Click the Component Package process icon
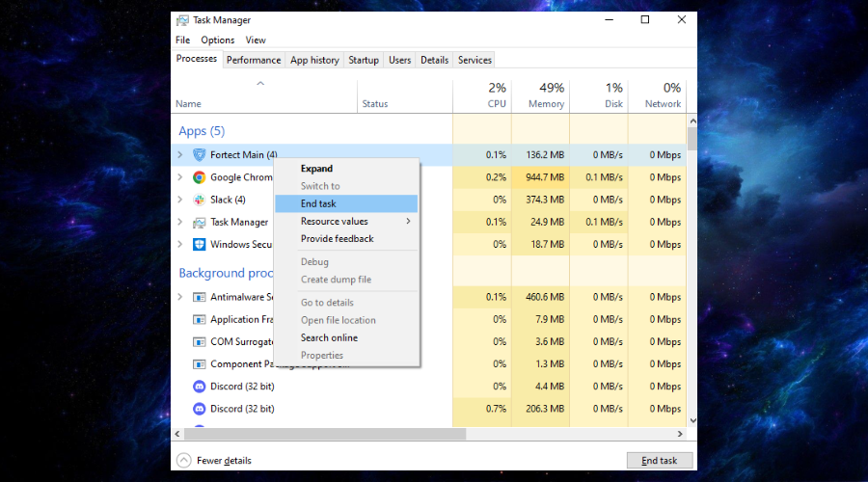The width and height of the screenshot is (868, 482). coord(200,364)
